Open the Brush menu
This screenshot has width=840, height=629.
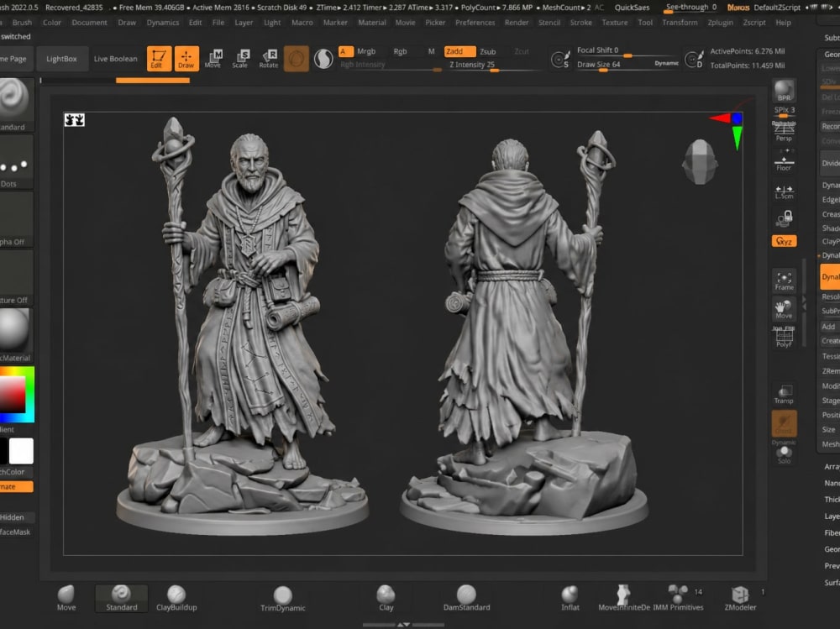point(22,23)
